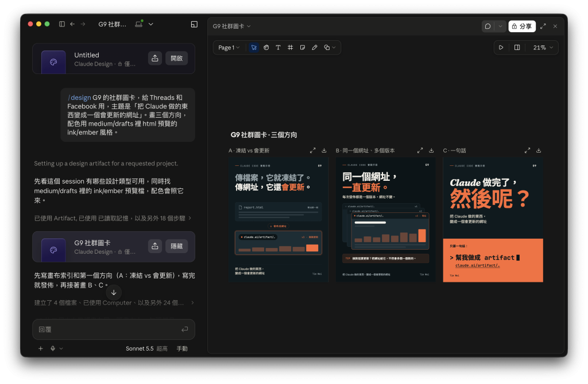588x384 pixels.
Task: Open the comment bubble icon
Action: [488, 26]
